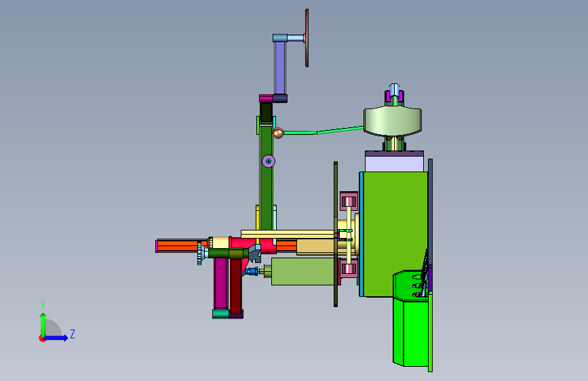Pick the dark green horizontal cylinder
Image resolution: width=588 pixels, height=381 pixels.
227,254
